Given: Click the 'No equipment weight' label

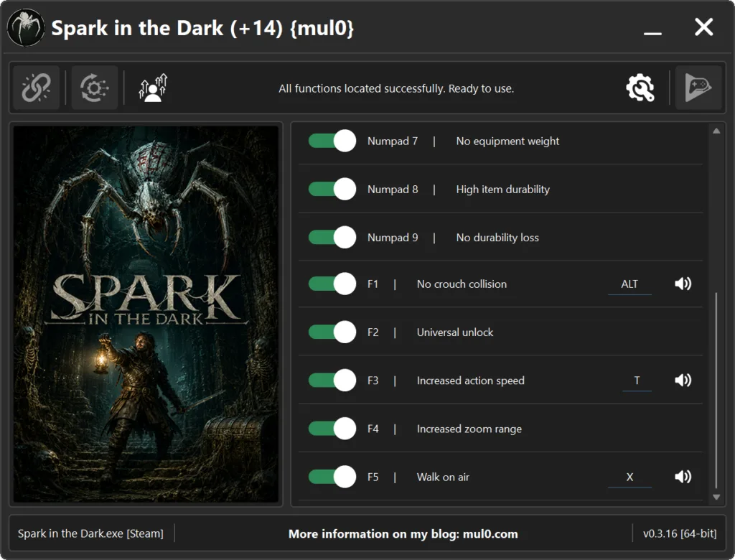Looking at the screenshot, I should [507, 141].
